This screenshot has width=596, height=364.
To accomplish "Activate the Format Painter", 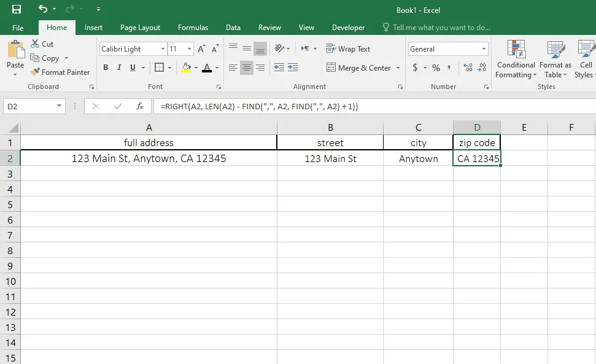I will 60,72.
